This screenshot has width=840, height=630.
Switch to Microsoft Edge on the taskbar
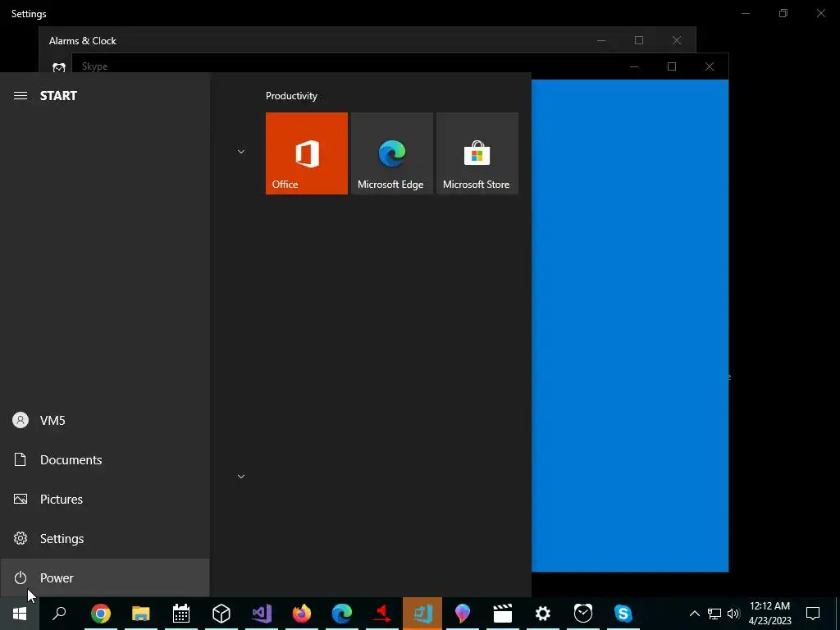click(342, 614)
